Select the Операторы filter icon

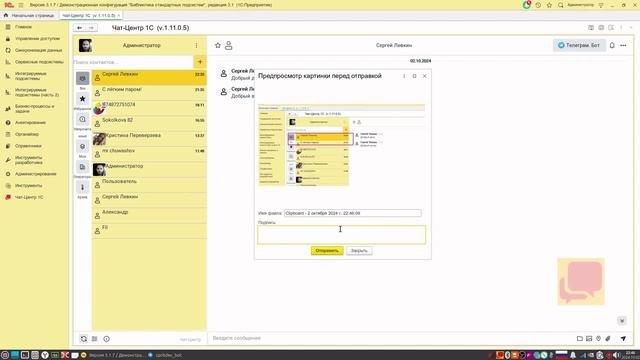click(82, 167)
